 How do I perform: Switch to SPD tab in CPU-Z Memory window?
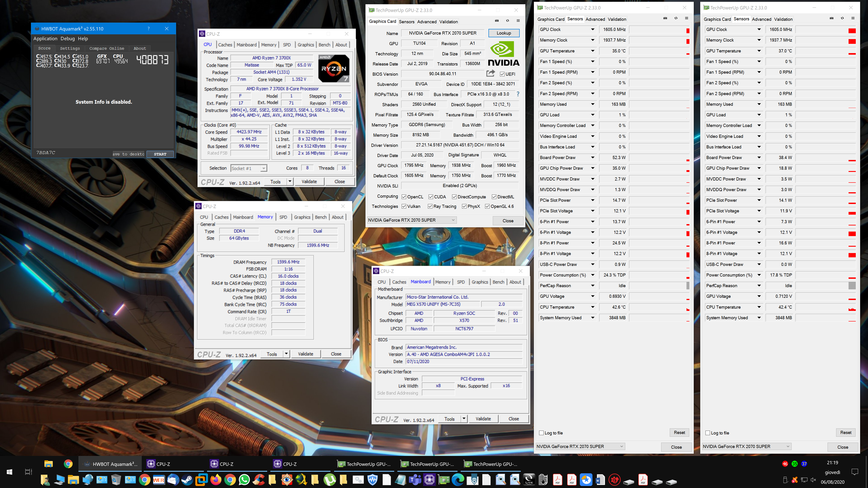[x=283, y=217]
